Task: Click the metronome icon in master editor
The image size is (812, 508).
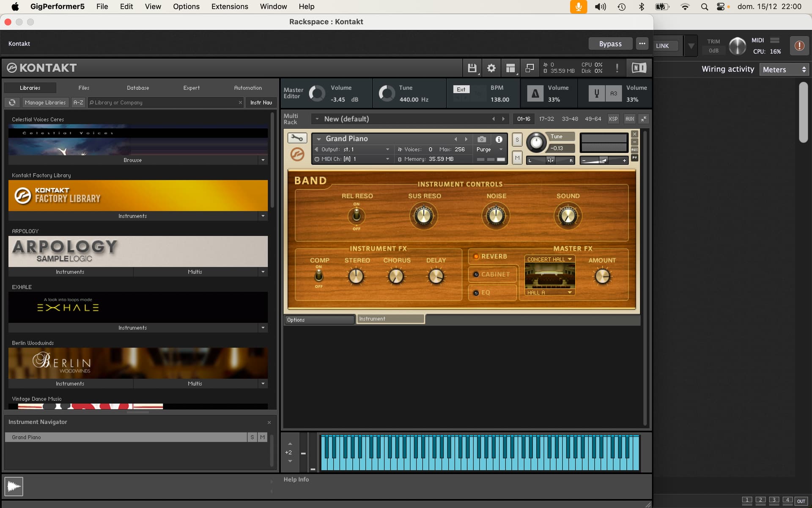Action: point(535,94)
